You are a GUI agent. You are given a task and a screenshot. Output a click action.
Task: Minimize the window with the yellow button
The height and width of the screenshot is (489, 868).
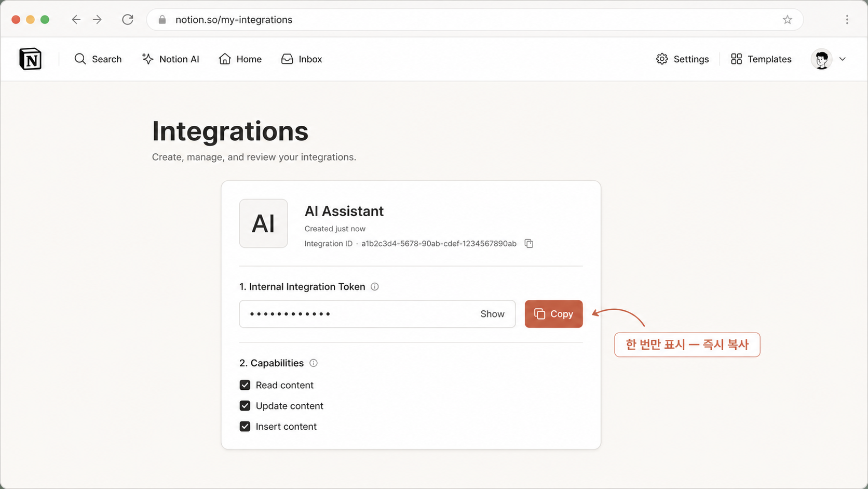pos(31,20)
